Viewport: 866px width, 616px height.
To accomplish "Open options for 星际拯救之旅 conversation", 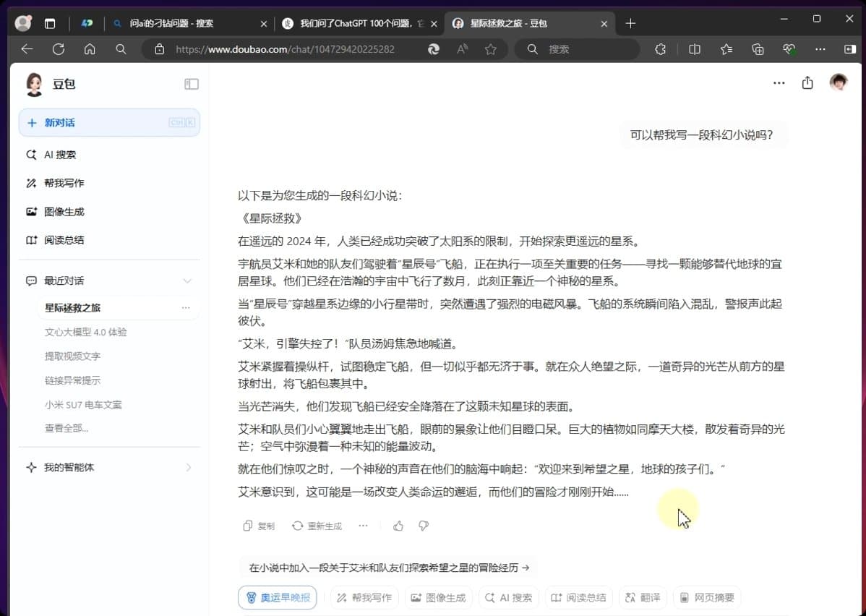I will click(x=186, y=308).
